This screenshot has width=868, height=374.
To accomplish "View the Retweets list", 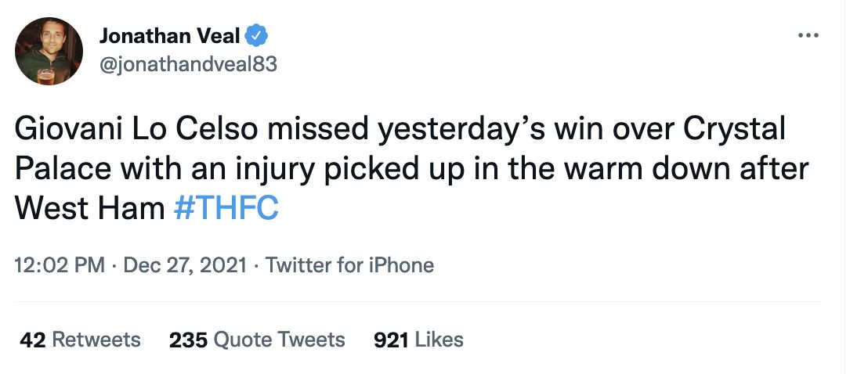I will (x=80, y=339).
